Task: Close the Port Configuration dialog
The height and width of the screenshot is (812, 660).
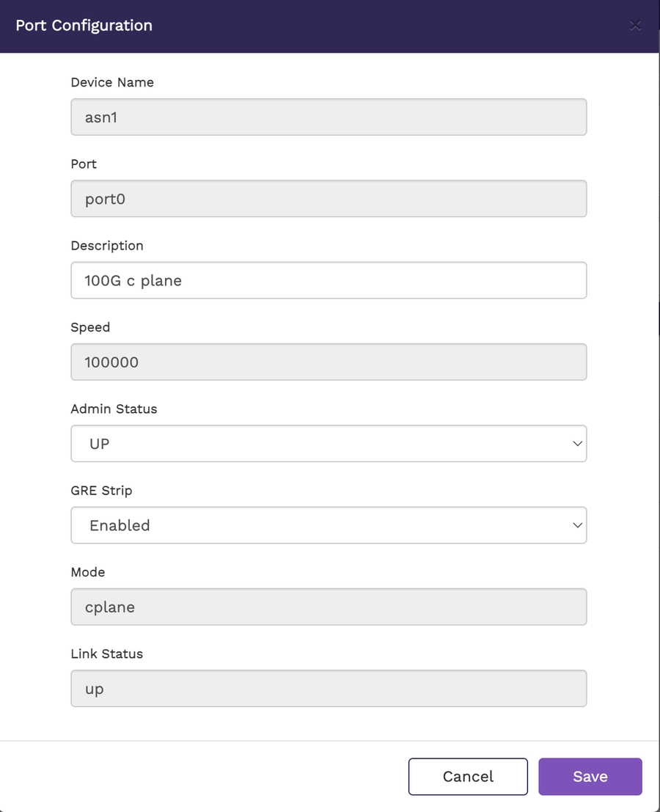Action: (x=635, y=26)
